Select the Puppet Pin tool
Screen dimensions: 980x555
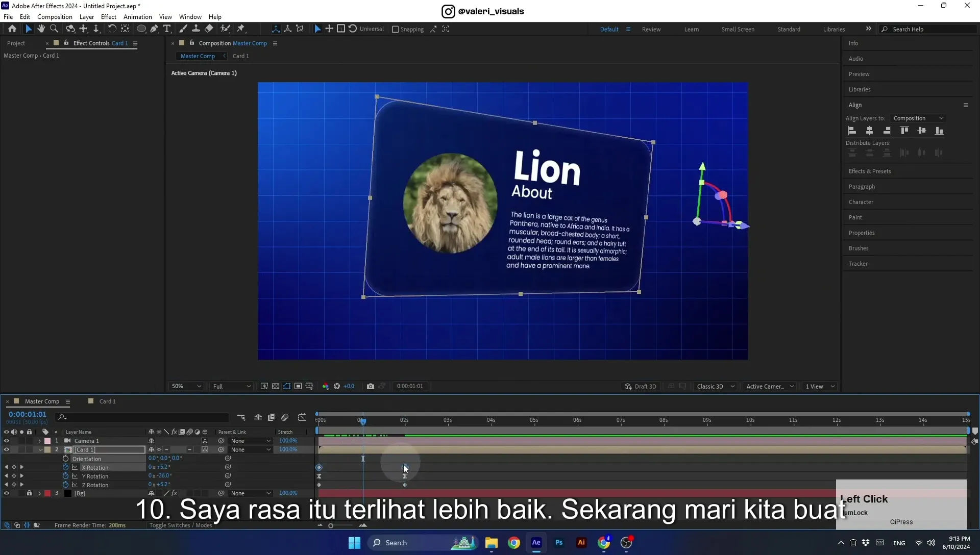tap(241, 29)
